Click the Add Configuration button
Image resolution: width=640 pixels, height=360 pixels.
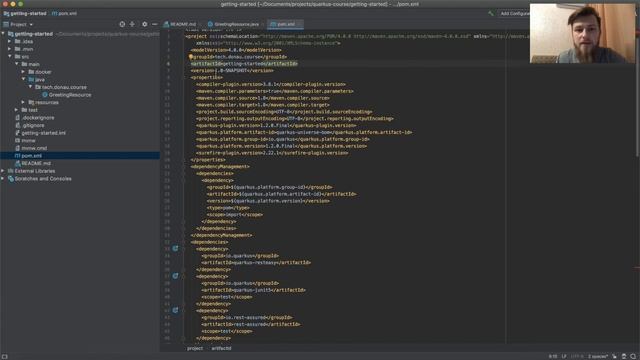[x=513, y=13]
